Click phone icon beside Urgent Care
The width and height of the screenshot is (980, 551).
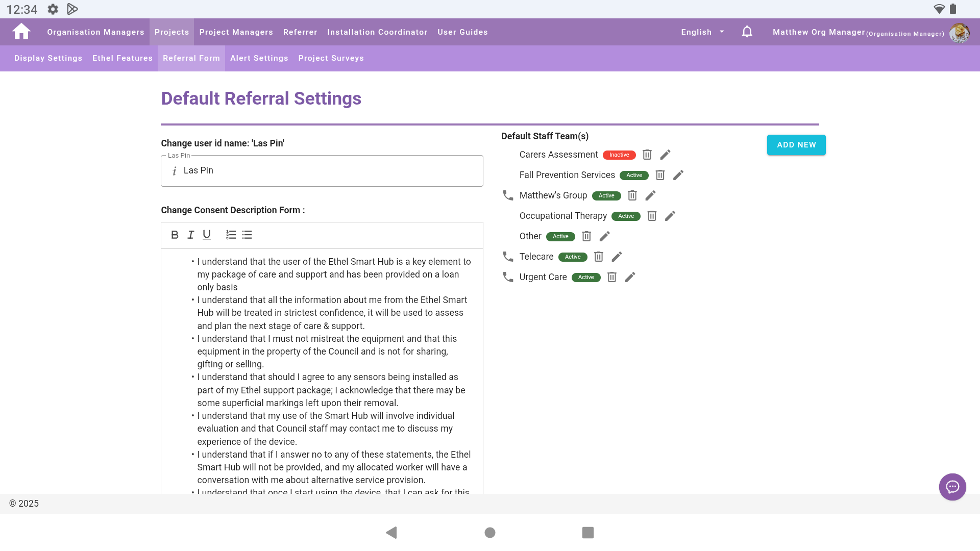pos(508,277)
